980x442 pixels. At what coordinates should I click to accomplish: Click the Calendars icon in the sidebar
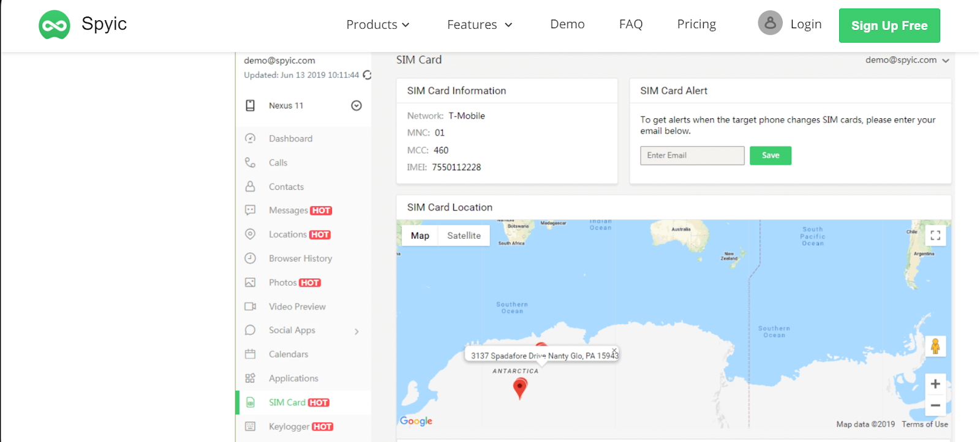tap(250, 354)
